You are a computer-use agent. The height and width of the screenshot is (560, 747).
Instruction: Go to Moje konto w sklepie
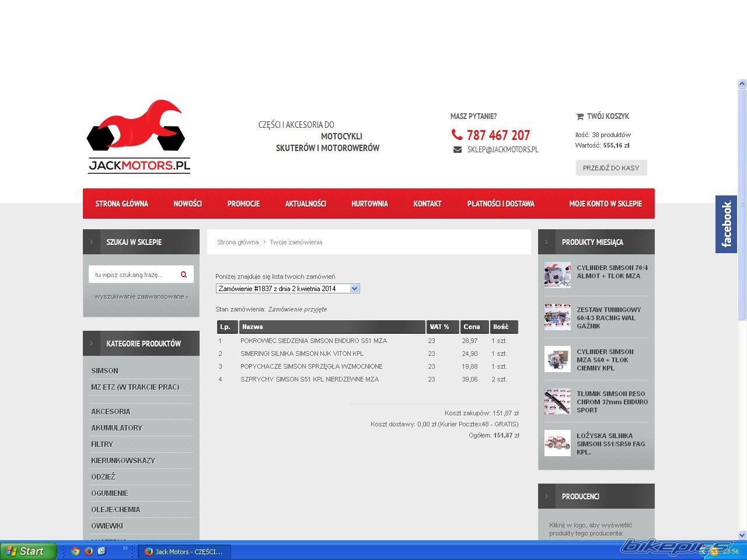(605, 204)
